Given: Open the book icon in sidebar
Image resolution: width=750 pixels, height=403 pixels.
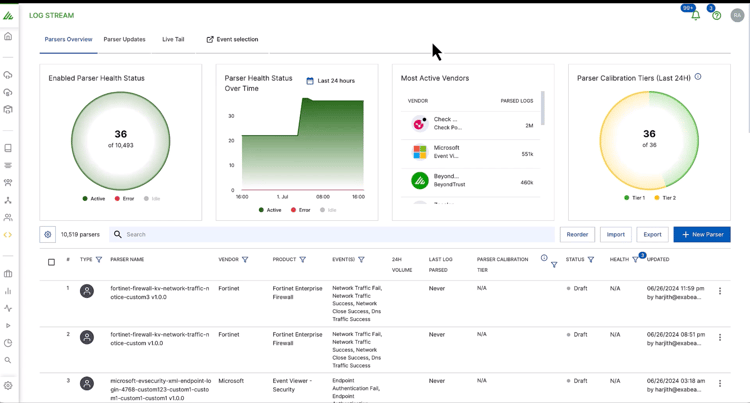Looking at the screenshot, I should 8,148.
